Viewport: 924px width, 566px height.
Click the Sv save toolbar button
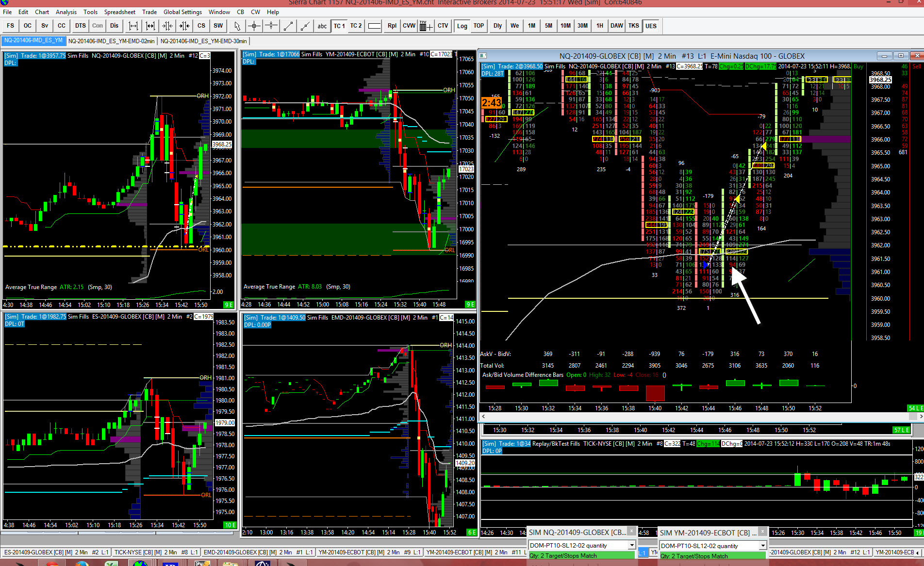tap(45, 26)
